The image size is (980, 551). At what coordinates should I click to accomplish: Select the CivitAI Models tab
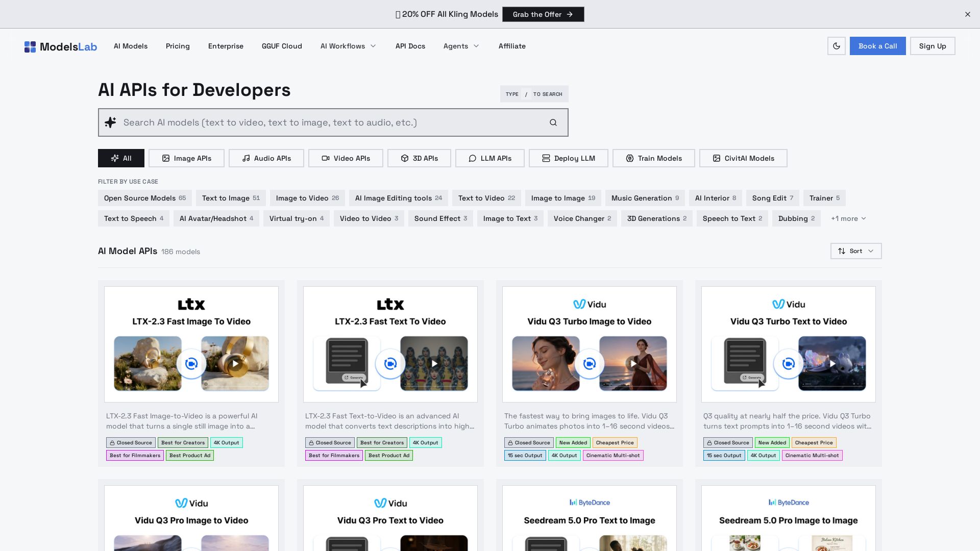[743, 158]
